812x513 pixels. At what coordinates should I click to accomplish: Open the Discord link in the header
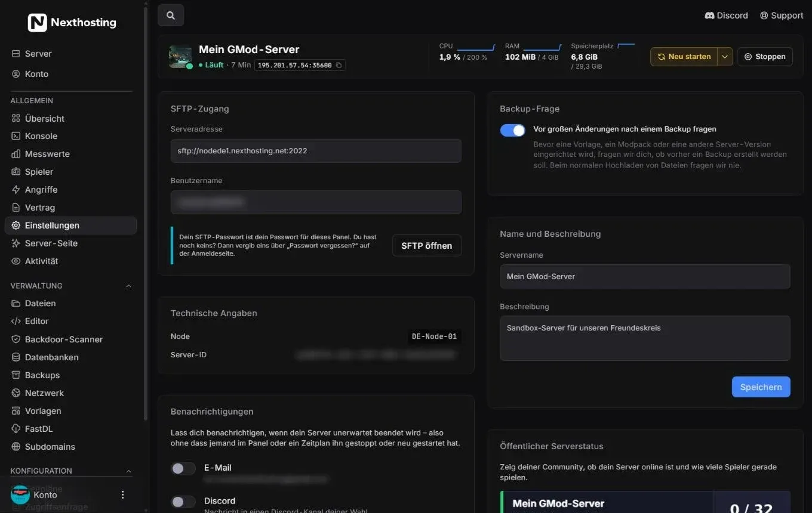tap(726, 16)
